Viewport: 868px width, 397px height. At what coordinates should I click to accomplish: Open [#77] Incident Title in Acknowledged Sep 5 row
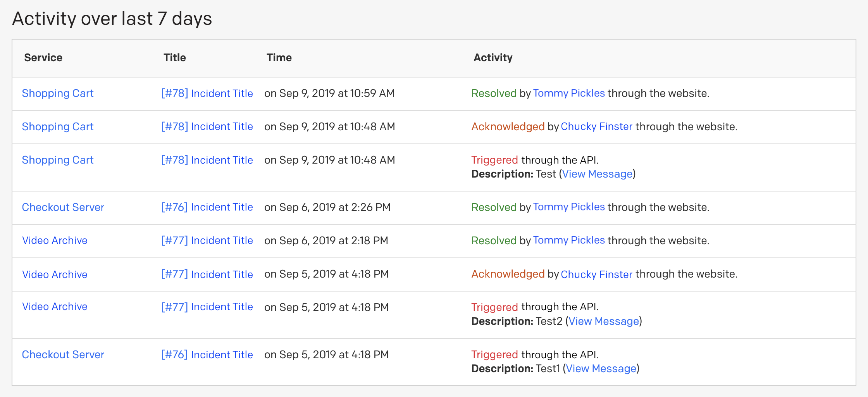[207, 274]
